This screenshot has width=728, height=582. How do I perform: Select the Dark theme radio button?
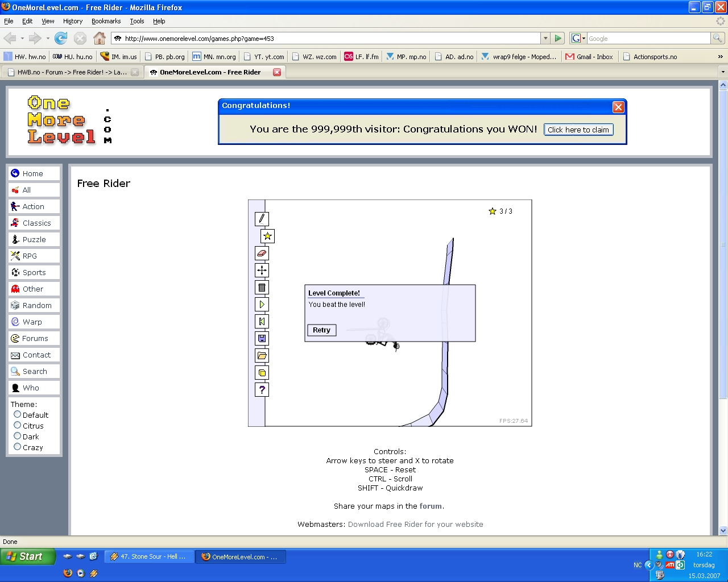pyautogui.click(x=17, y=436)
